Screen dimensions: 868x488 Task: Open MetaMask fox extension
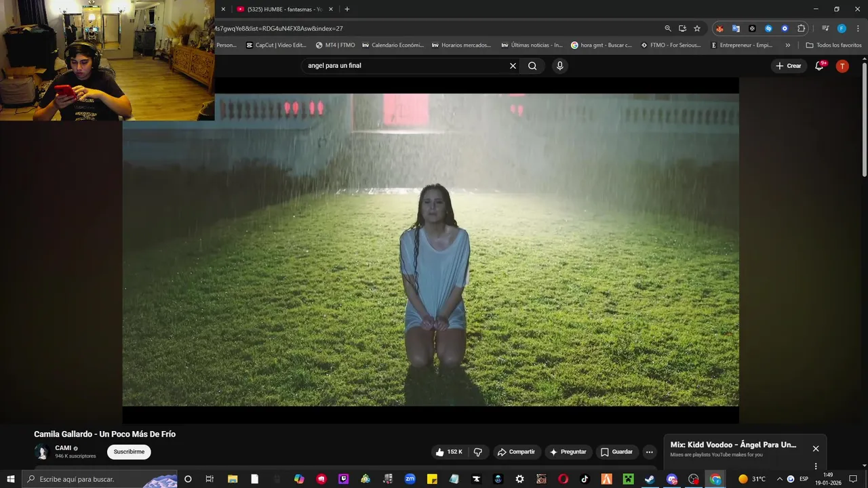pos(719,28)
